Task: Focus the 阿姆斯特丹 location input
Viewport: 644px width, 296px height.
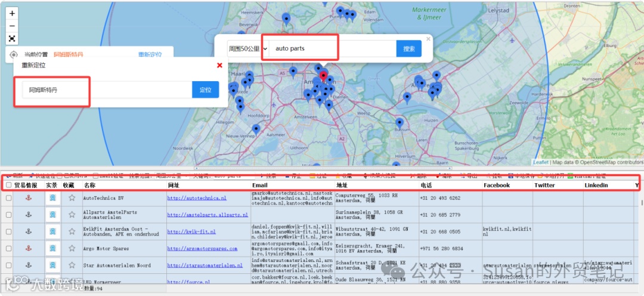Action: tap(107, 90)
